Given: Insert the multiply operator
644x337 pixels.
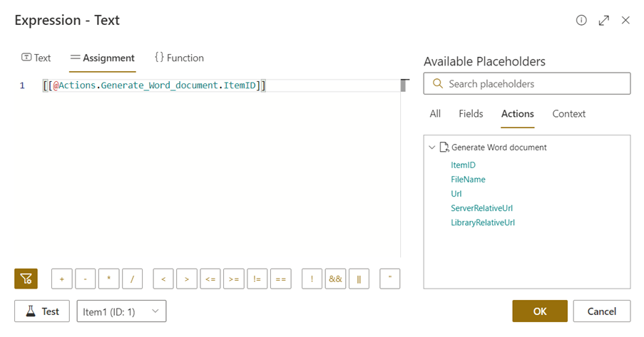Looking at the screenshot, I should coord(109,279).
